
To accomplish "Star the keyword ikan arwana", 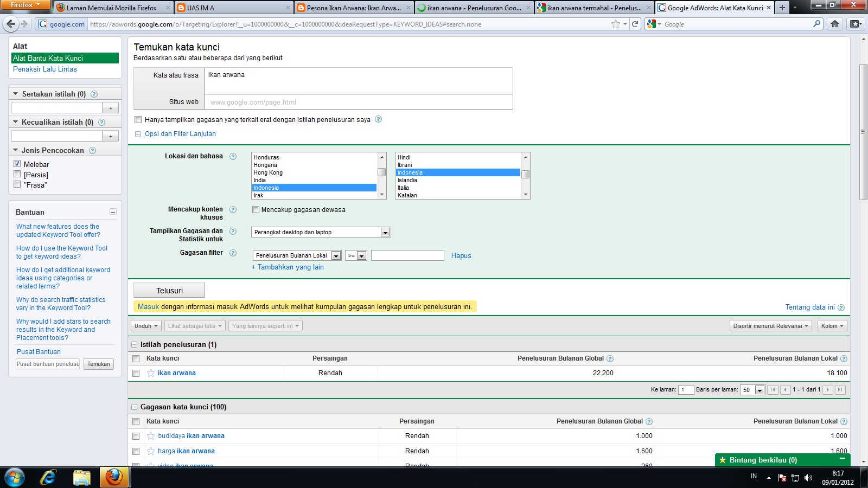I will coord(151,373).
